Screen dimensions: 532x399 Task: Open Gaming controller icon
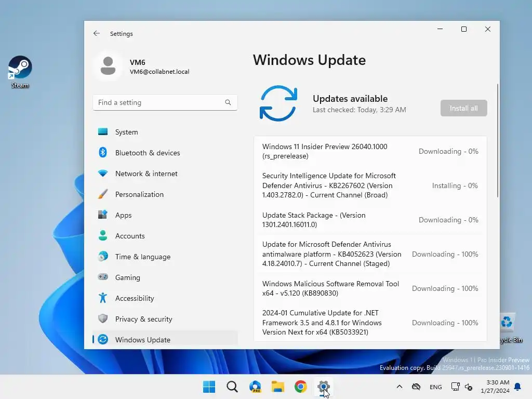[x=103, y=277]
